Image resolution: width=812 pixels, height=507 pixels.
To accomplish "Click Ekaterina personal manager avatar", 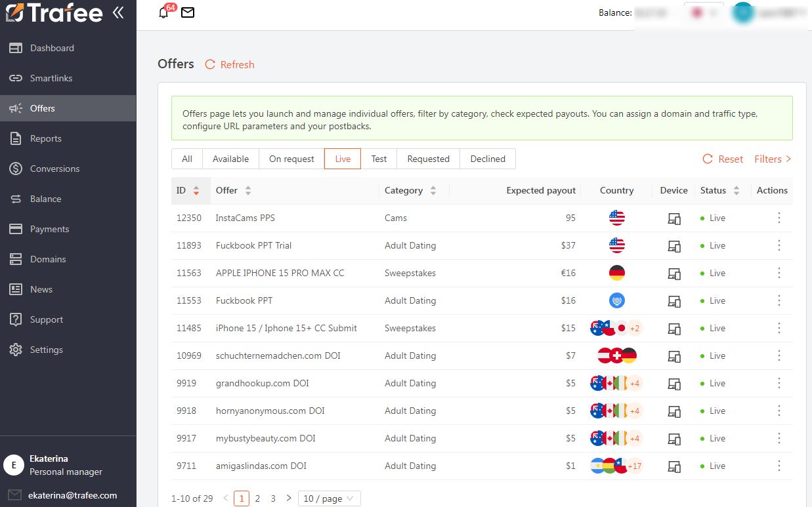I will [14, 465].
